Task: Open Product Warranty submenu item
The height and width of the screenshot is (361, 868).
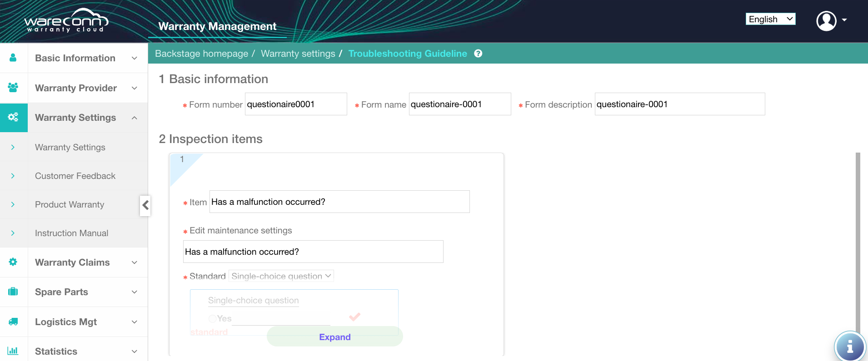Action: [x=70, y=204]
